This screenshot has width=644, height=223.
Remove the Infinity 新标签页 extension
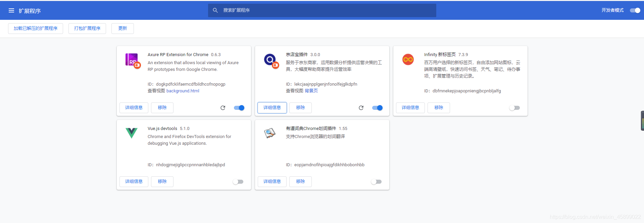(439, 108)
